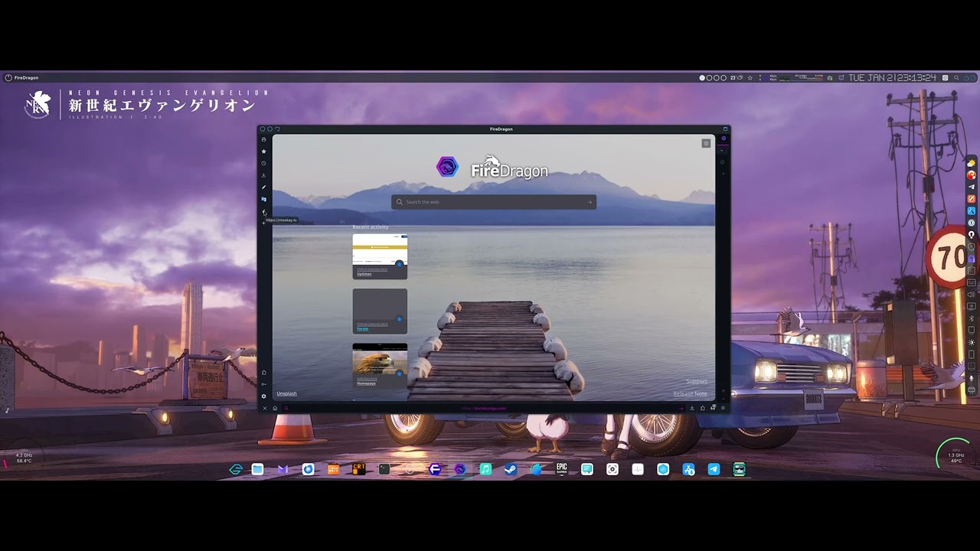Open the hamburger menu in bottom toolbar

tap(723, 408)
